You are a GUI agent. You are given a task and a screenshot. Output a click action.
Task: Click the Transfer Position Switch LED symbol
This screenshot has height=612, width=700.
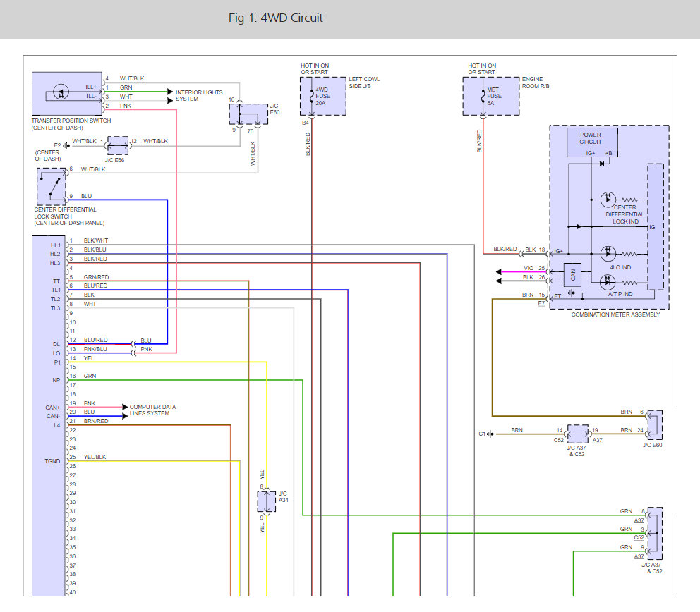tap(61, 92)
